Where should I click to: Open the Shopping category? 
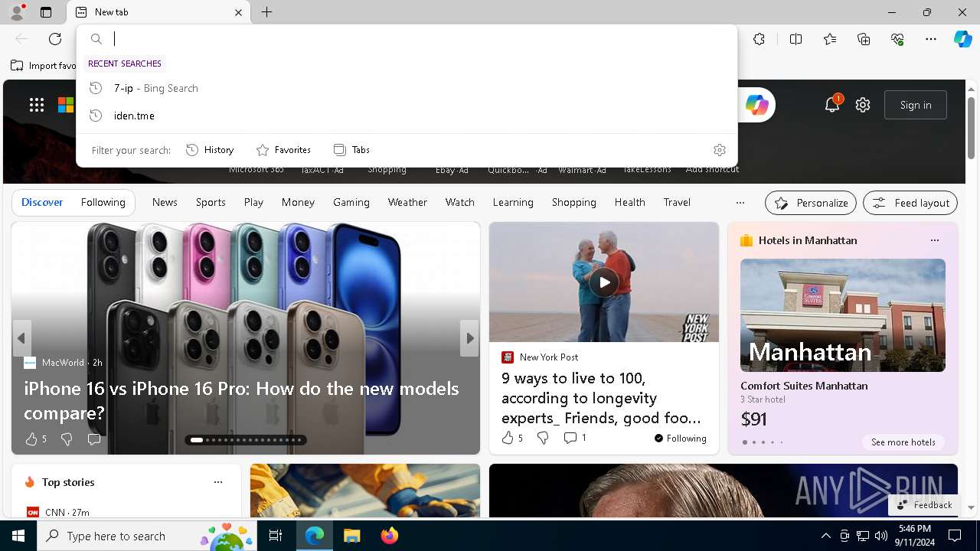(573, 202)
